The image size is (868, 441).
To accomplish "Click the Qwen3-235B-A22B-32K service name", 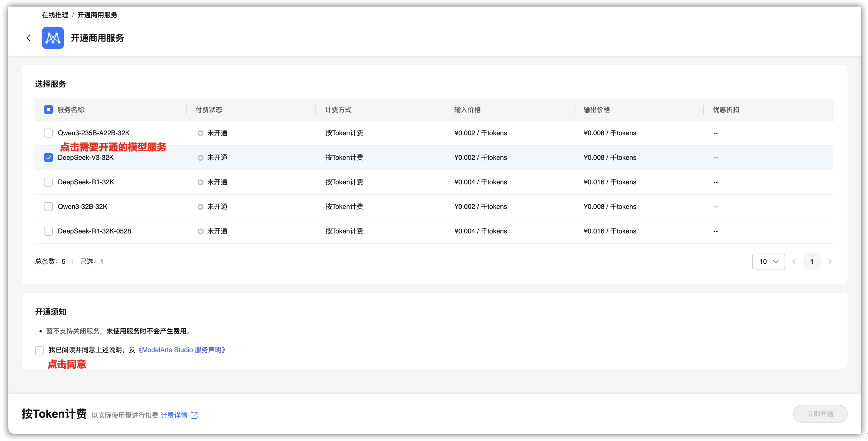I will [x=94, y=133].
